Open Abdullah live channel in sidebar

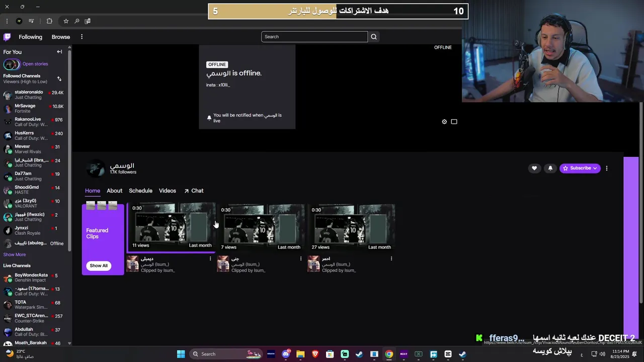coord(35,332)
